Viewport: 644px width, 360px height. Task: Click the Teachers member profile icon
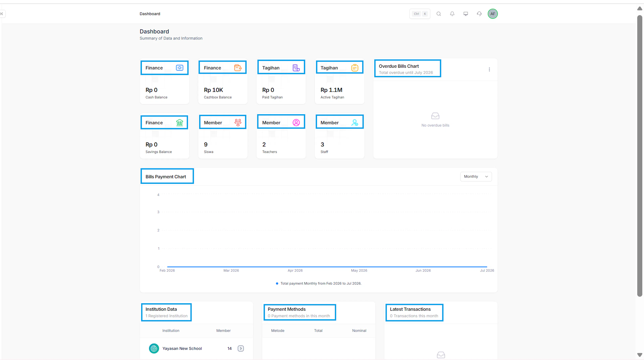(x=296, y=123)
